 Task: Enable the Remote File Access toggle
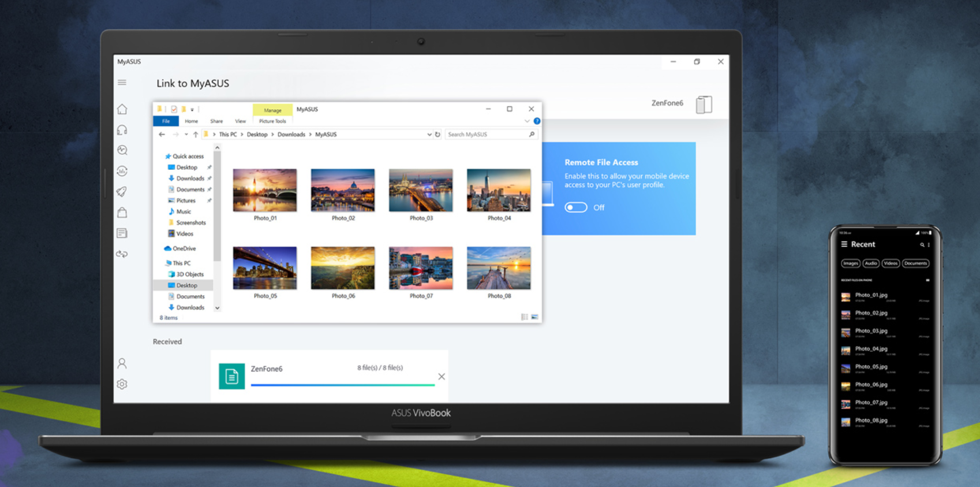tap(575, 207)
